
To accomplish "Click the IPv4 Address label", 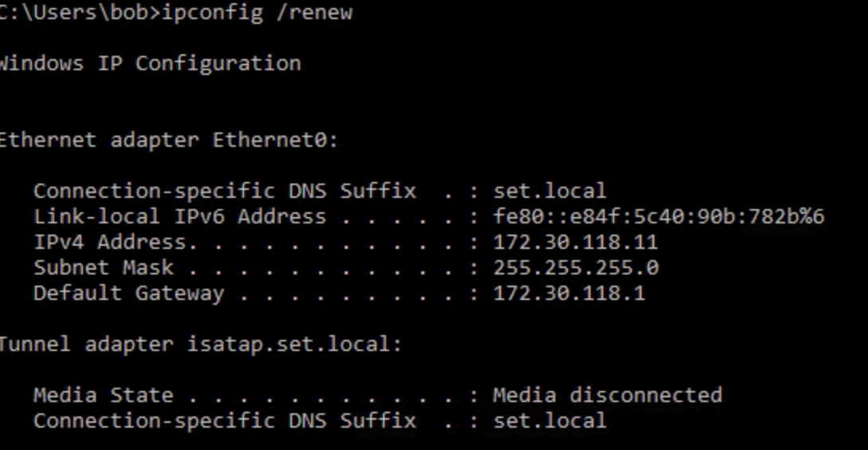I will click(x=109, y=243).
